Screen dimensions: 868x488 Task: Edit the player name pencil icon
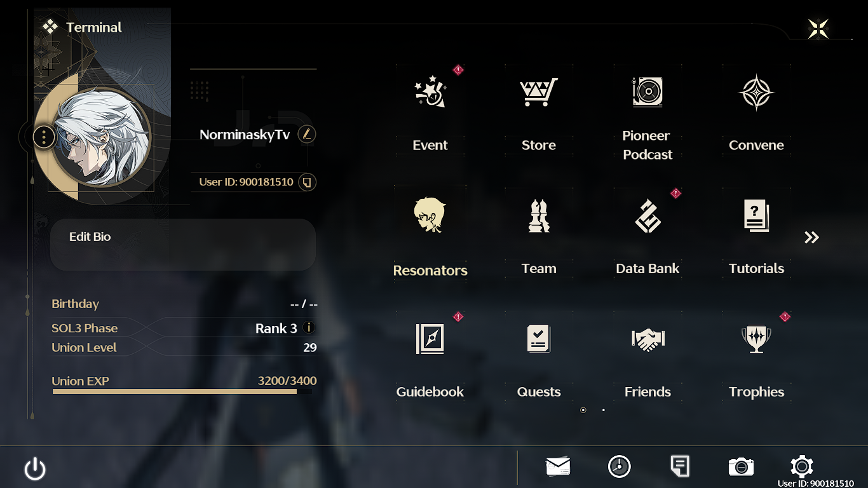coord(307,135)
